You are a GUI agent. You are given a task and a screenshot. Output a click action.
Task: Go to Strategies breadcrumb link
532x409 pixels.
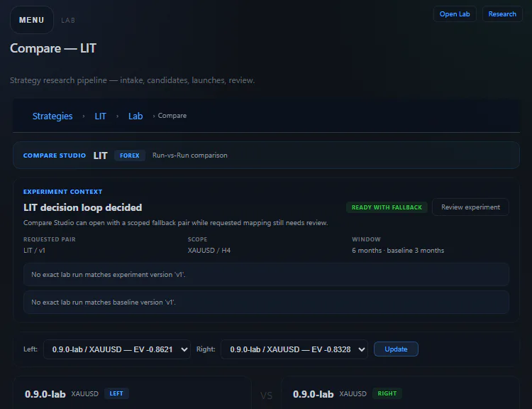tap(52, 116)
